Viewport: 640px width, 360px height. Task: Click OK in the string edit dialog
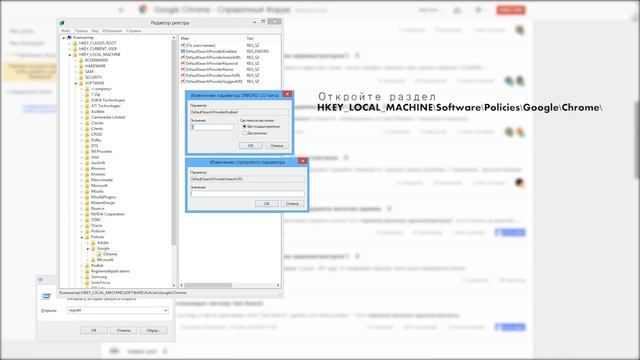pos(267,204)
